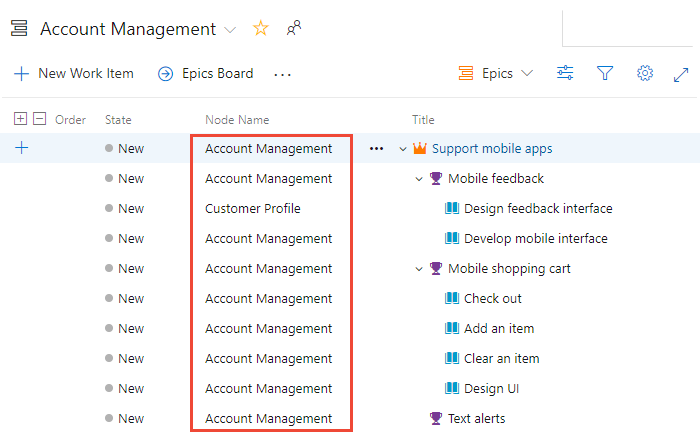Mark the backlog as favorite with the star

pyautogui.click(x=260, y=28)
